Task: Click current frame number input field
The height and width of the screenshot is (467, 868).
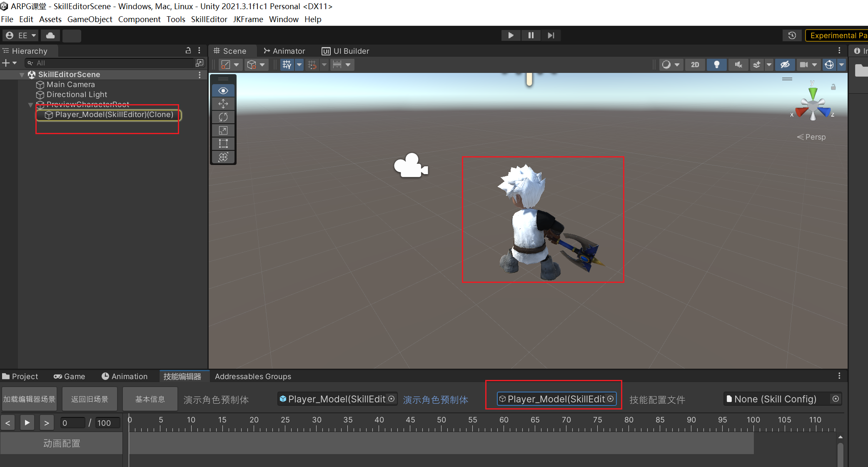Action: (72, 423)
